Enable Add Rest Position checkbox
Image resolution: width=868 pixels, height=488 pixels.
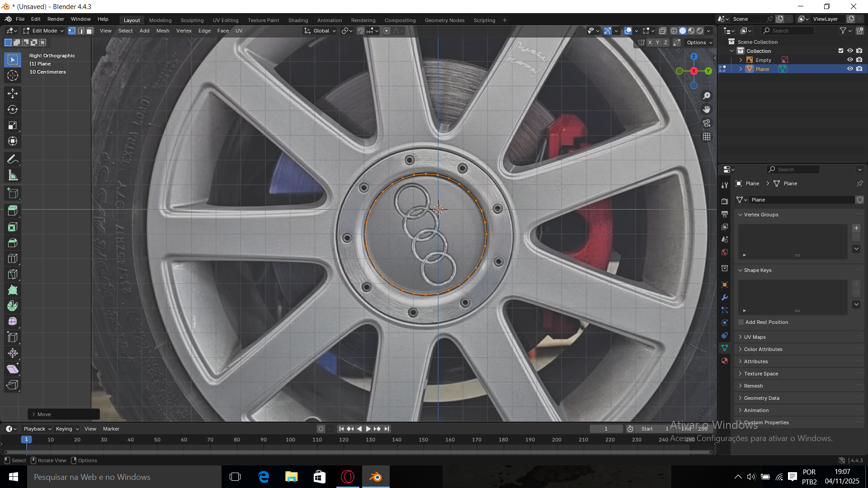pos(741,322)
